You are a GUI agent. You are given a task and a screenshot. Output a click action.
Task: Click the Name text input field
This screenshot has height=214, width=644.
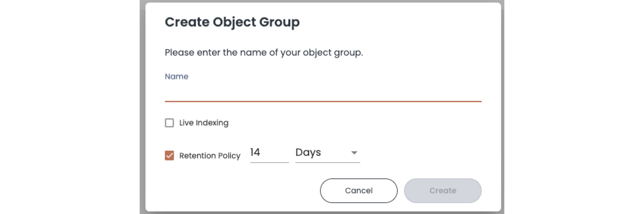(x=323, y=93)
